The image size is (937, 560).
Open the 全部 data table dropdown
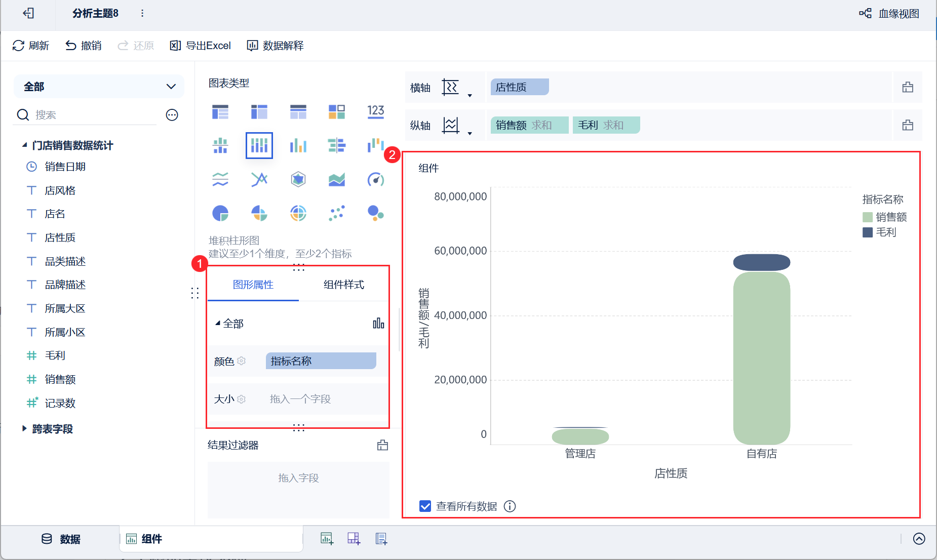click(x=99, y=87)
